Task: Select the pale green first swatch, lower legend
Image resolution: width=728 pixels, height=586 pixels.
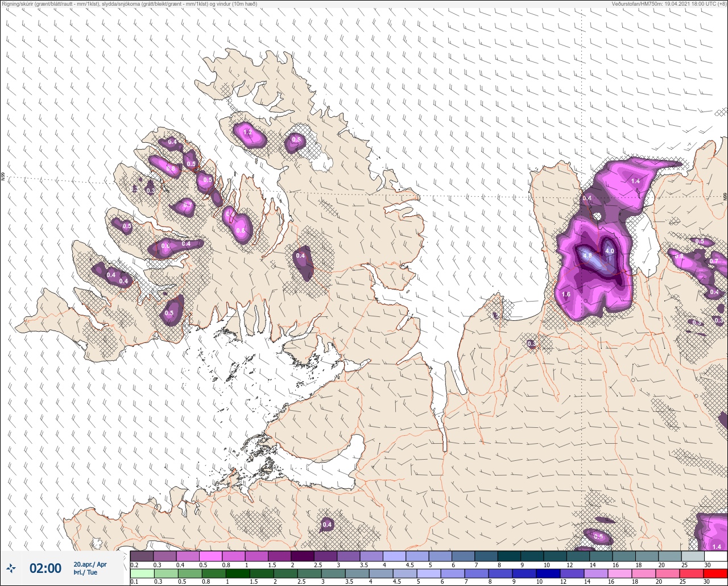Action: pos(142,573)
